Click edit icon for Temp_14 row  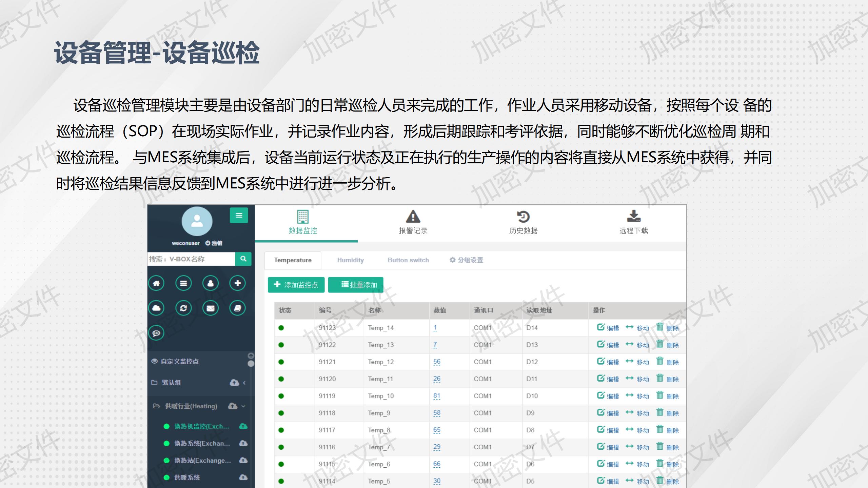pyautogui.click(x=601, y=327)
